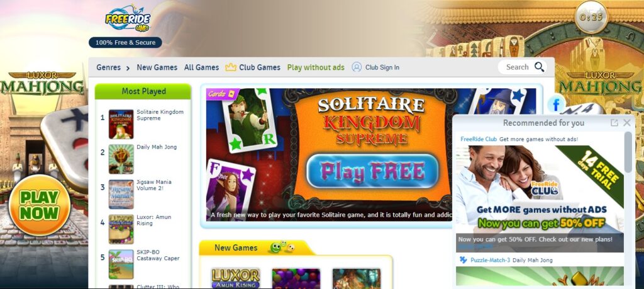
Task: Close the Recommended for you panel
Action: (627, 123)
